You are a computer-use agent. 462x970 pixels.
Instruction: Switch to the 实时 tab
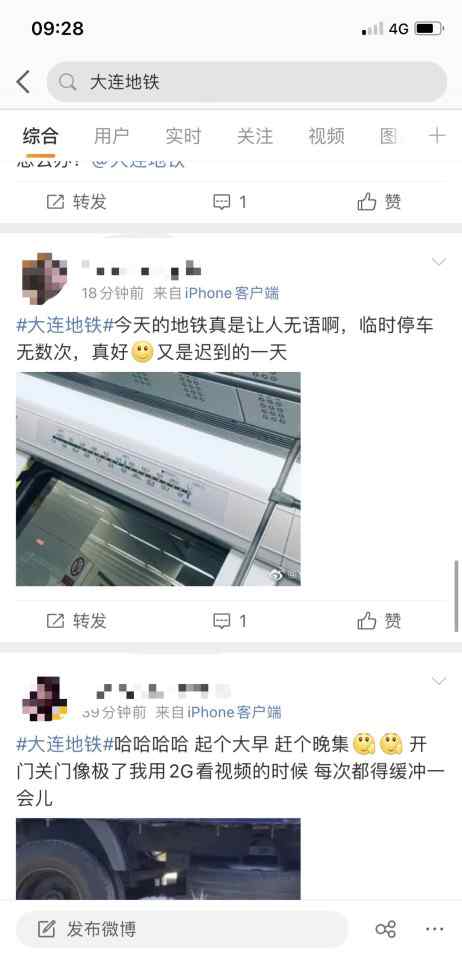point(183,135)
